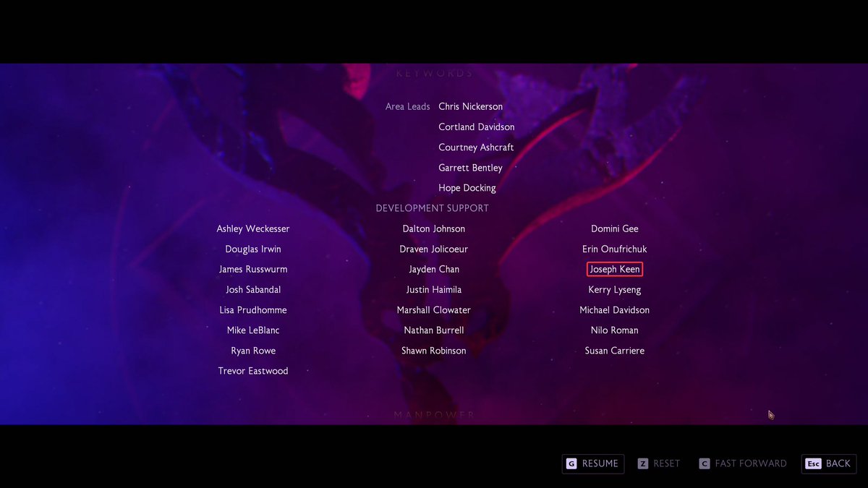The height and width of the screenshot is (488, 868).
Task: Click the Z key icon beside RESET
Action: pos(643,463)
